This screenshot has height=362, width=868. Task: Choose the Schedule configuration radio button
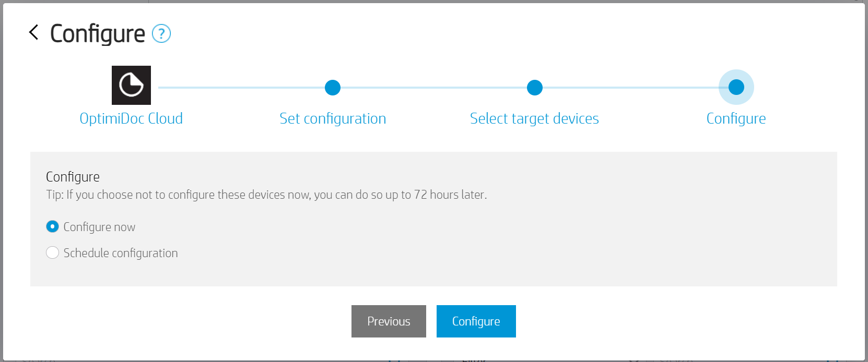[52, 253]
